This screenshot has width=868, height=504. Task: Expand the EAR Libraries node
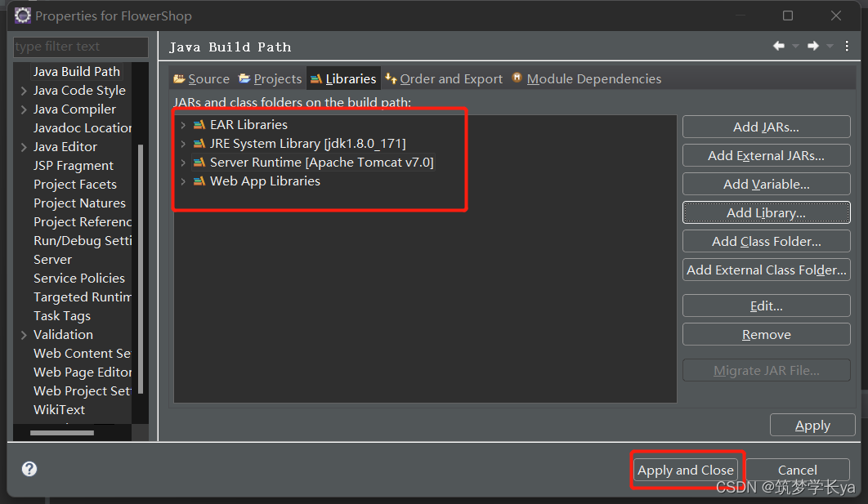[183, 125]
